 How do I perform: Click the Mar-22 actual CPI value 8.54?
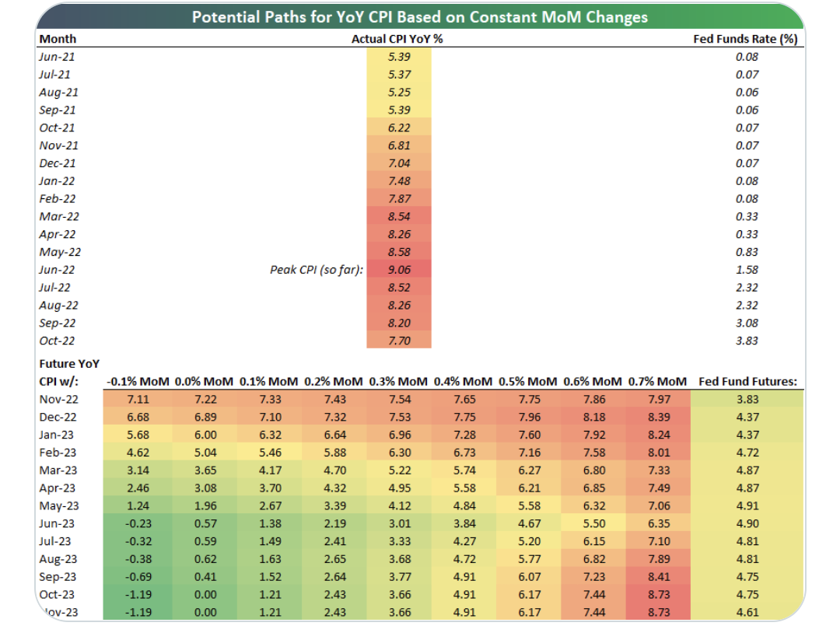(398, 217)
